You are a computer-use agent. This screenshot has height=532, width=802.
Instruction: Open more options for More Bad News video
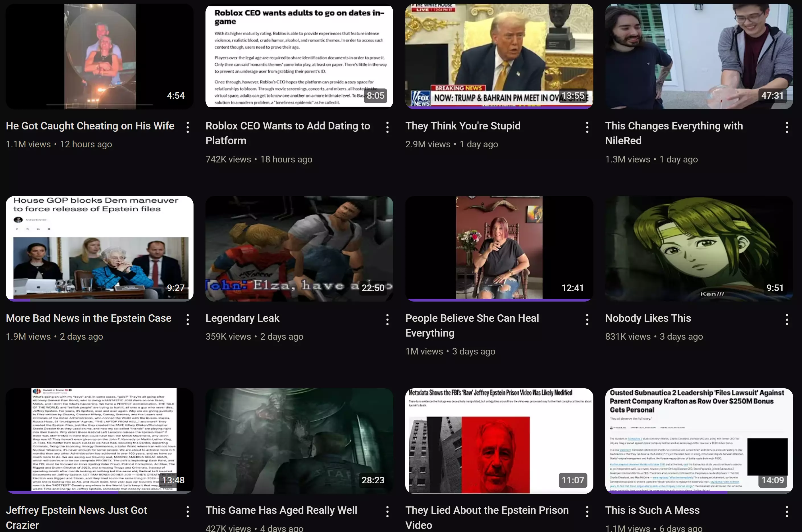[x=187, y=319]
